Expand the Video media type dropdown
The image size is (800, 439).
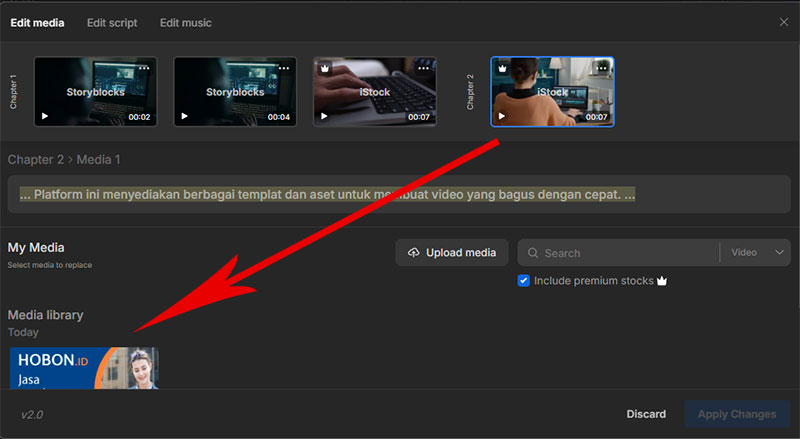758,253
